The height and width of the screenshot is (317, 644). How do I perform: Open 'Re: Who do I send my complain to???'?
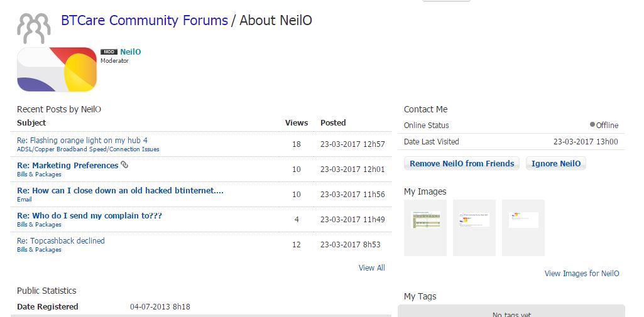point(90,216)
